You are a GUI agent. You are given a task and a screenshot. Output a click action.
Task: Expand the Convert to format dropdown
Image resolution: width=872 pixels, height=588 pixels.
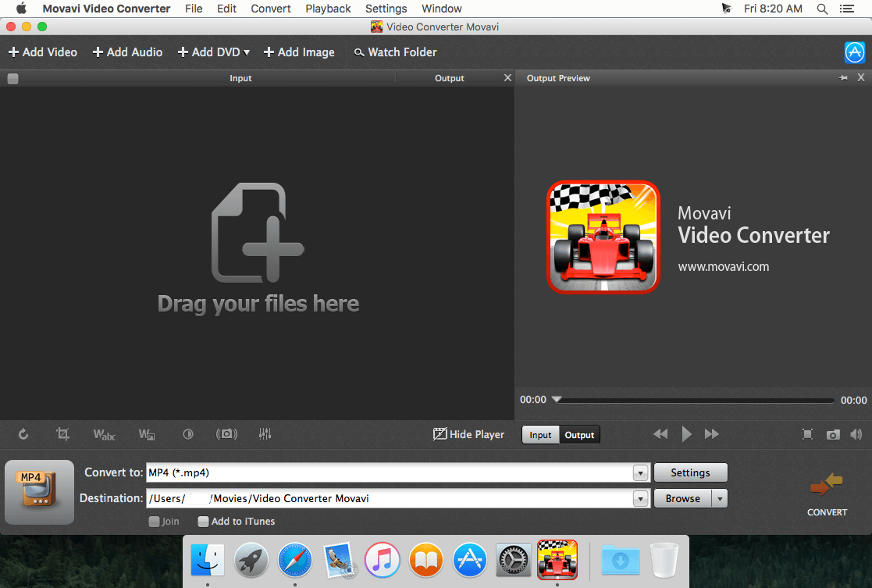click(640, 472)
